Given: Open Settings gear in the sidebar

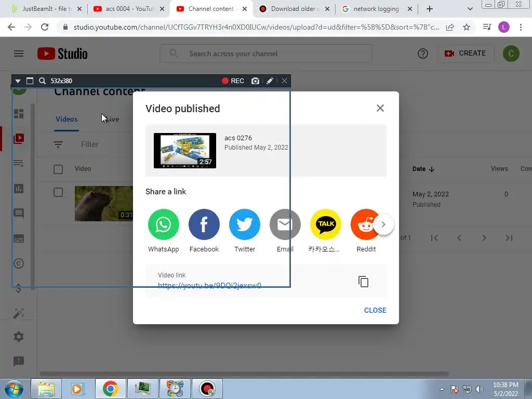Looking at the screenshot, I should pyautogui.click(x=19, y=337).
